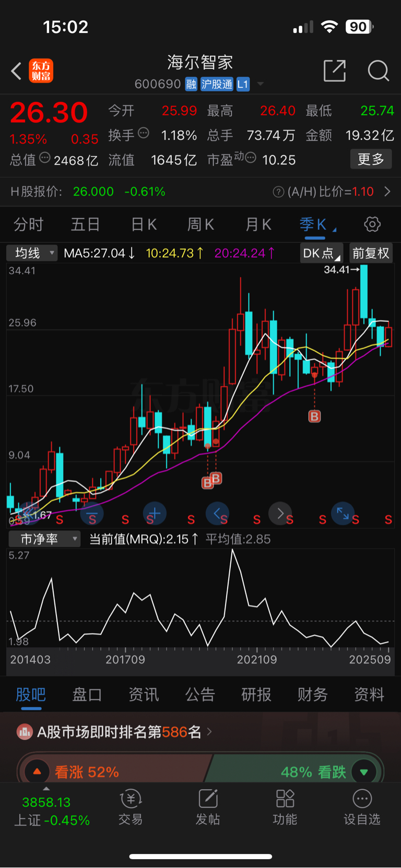The width and height of the screenshot is (401, 868).
Task: Open the 均线 indicator dropdown
Action: click(x=32, y=253)
